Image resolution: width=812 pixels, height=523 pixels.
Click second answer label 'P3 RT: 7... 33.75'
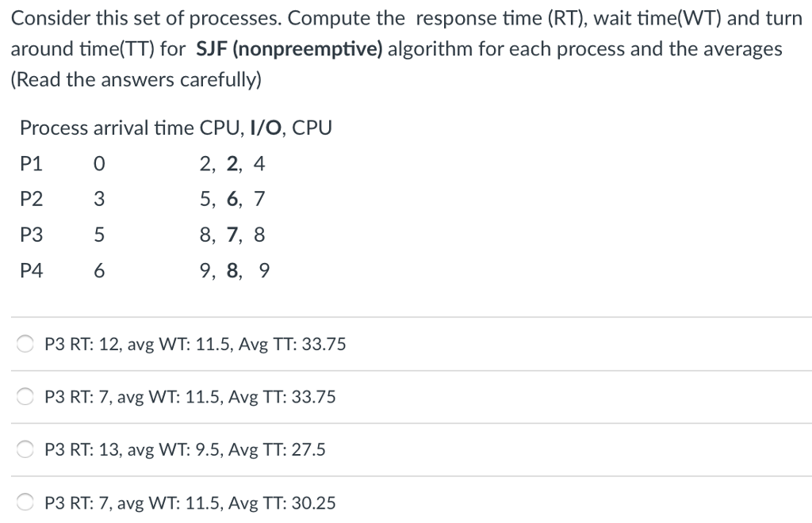point(190,397)
